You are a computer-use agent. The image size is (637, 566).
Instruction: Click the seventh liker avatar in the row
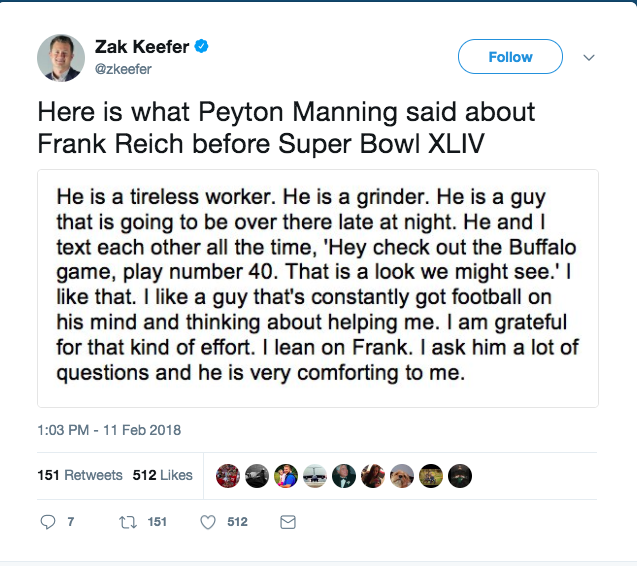[x=402, y=476]
